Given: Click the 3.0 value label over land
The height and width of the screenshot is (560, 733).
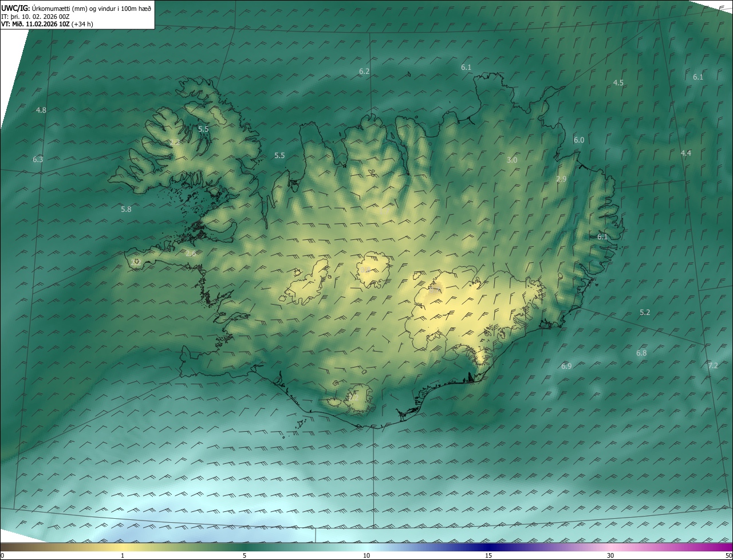Looking at the screenshot, I should tap(512, 160).
